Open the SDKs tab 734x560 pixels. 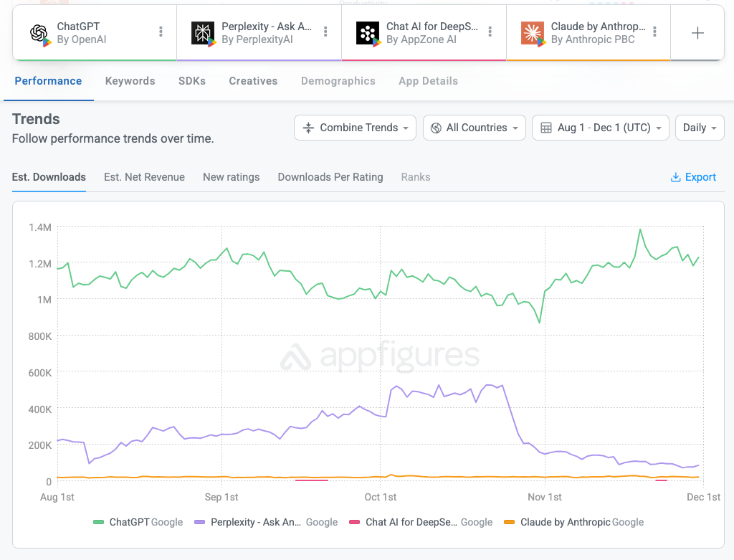[x=192, y=81]
